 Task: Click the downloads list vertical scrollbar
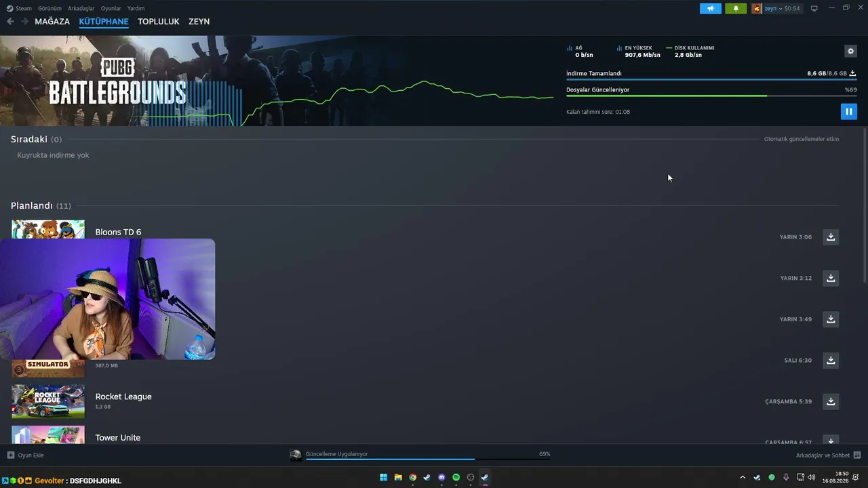865,205
